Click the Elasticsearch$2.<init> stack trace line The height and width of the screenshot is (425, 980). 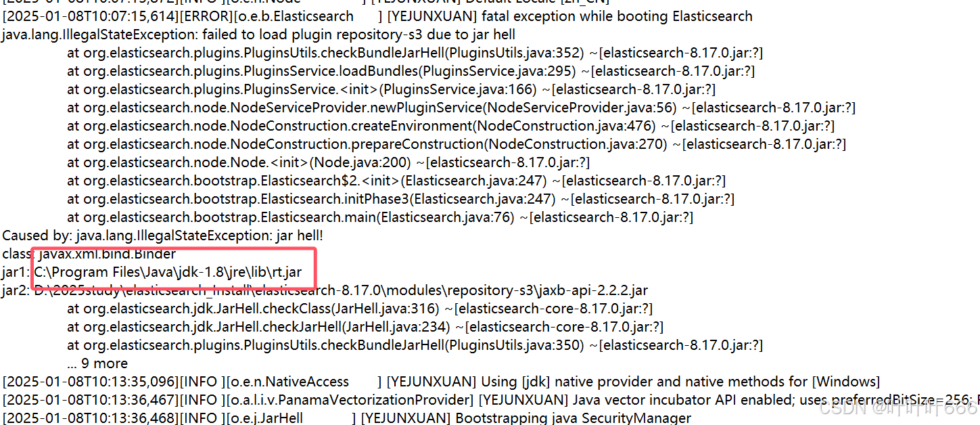[x=396, y=180]
